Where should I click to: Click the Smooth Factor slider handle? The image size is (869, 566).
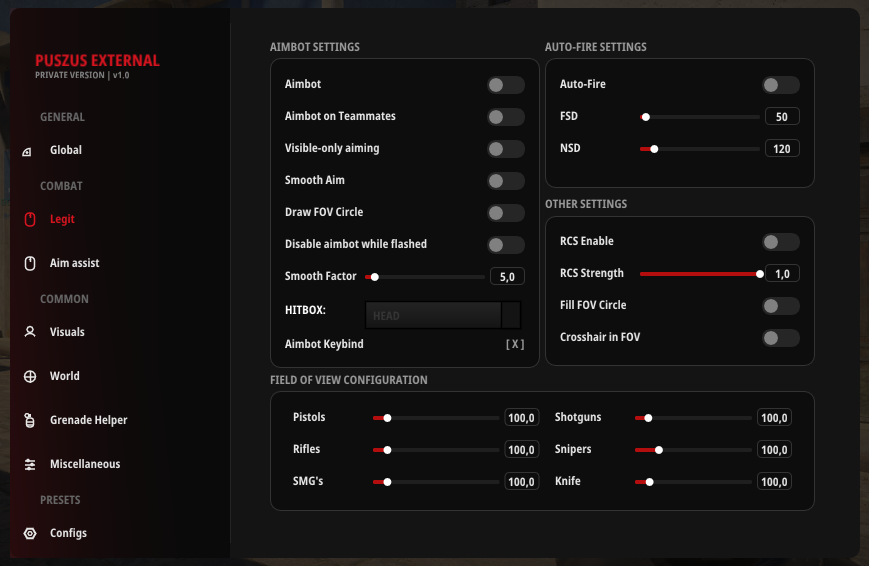375,277
